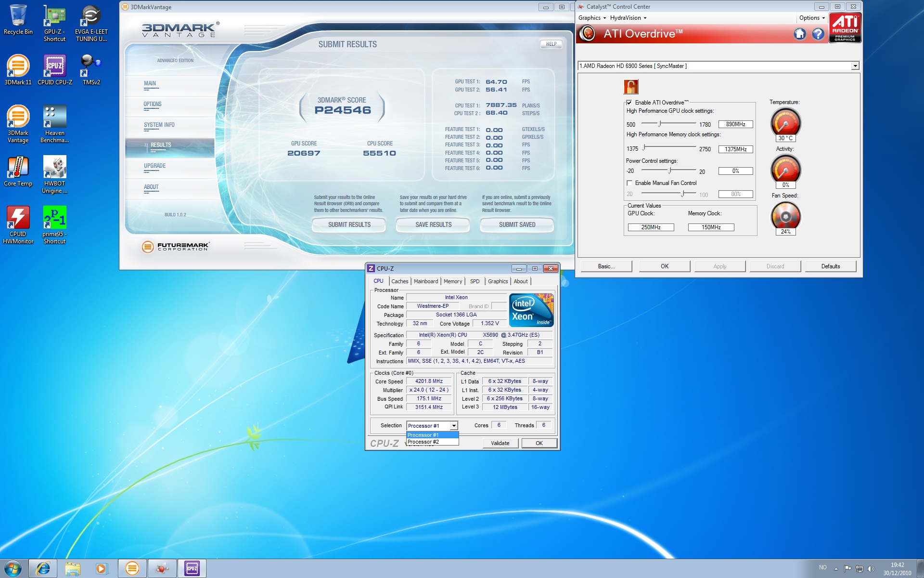The image size is (924, 578).
Task: Open the 3DMark 11 desktop icon
Action: (18, 70)
